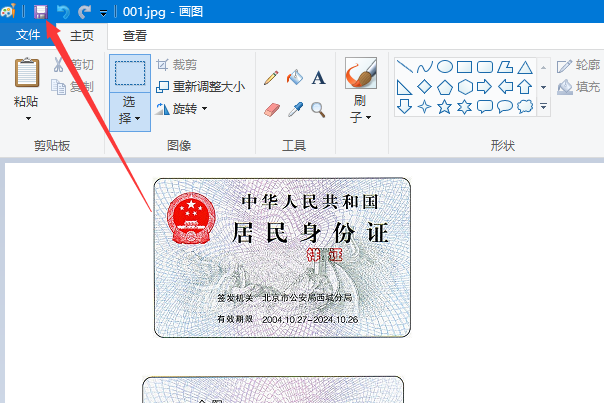This screenshot has width=604, height=403.
Task: Select the Hexagon shape
Action: coord(465,87)
